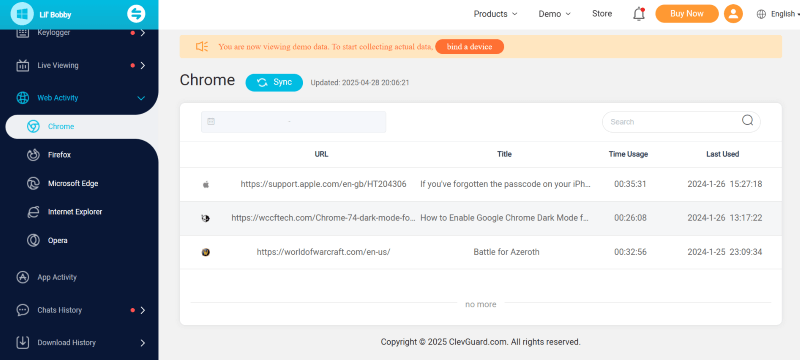Image resolution: width=800 pixels, height=360 pixels.
Task: Open the English language dropdown
Action: coord(785,14)
